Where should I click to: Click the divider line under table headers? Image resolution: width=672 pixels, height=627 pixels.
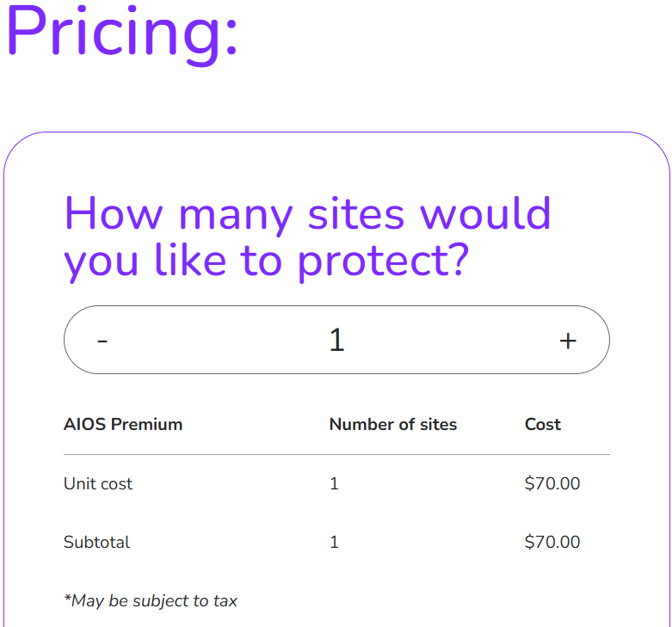coord(336,454)
